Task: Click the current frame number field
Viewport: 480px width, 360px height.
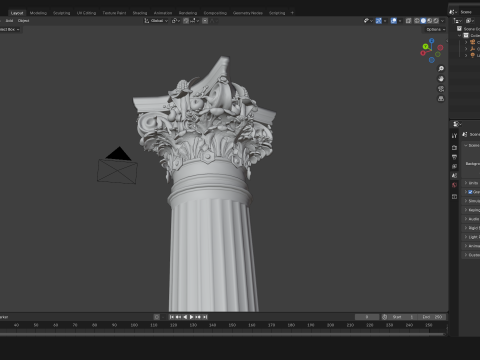Action: 367,317
